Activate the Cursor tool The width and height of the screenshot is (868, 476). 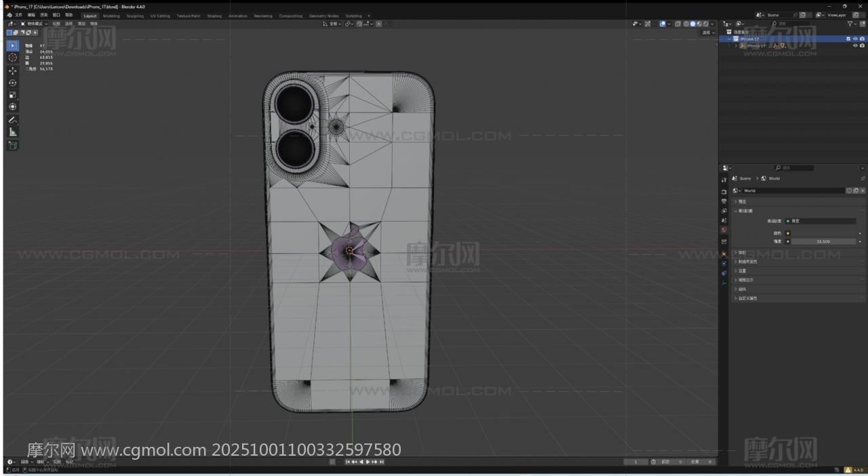pyautogui.click(x=13, y=58)
